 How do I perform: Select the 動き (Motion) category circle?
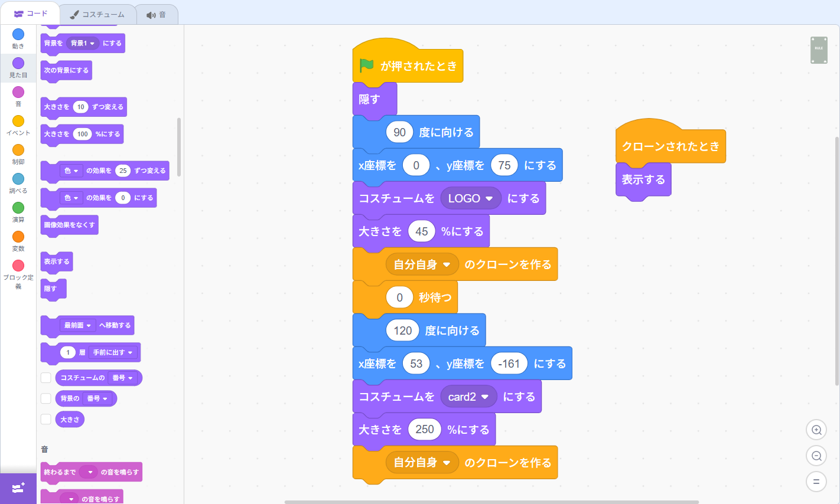[18, 34]
